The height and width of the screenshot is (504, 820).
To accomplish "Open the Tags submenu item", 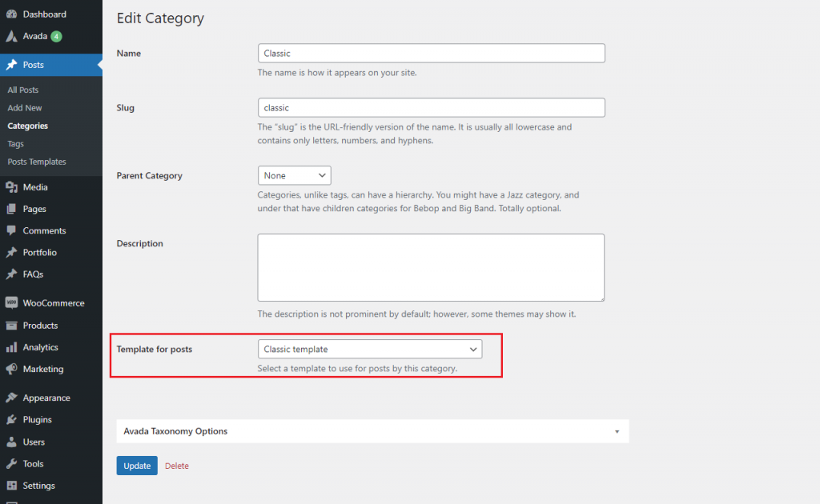I will 16,144.
